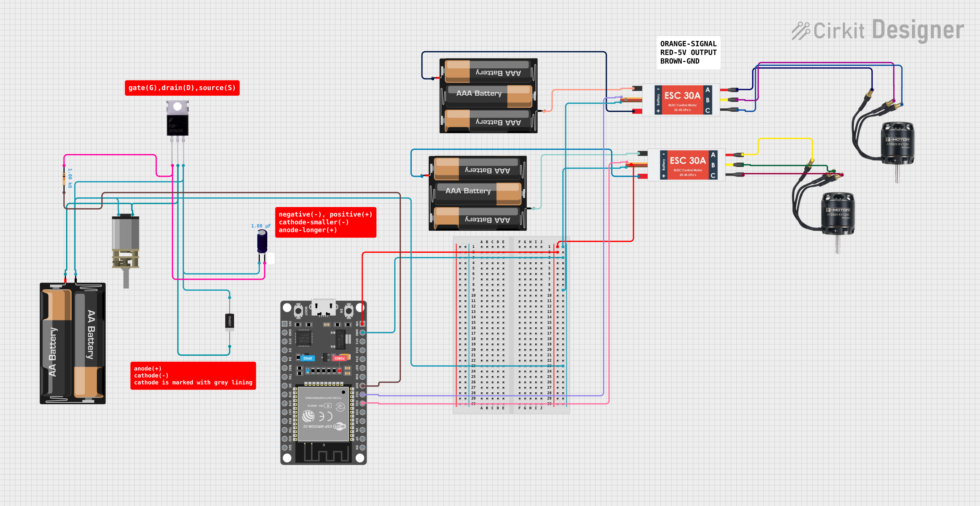The height and width of the screenshot is (506, 980).
Task: Select the magenta wire above the upper motor
Action: click(826, 63)
